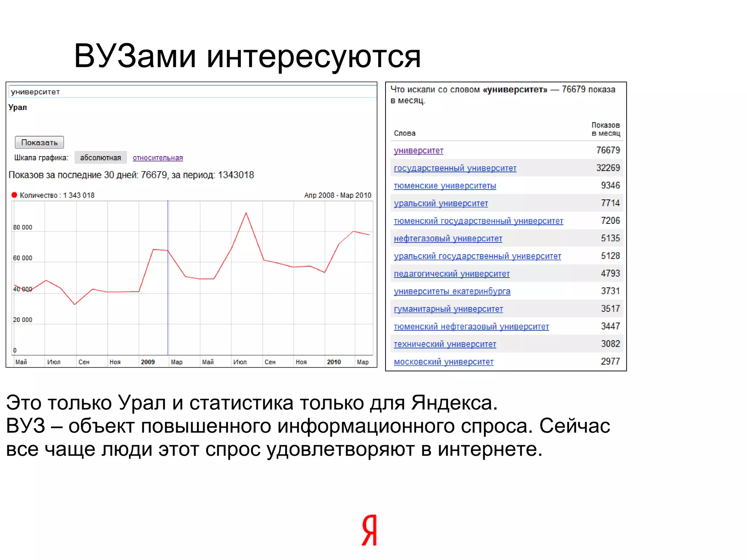Click the '3082' impressions value
The image size is (747, 560).
(611, 343)
